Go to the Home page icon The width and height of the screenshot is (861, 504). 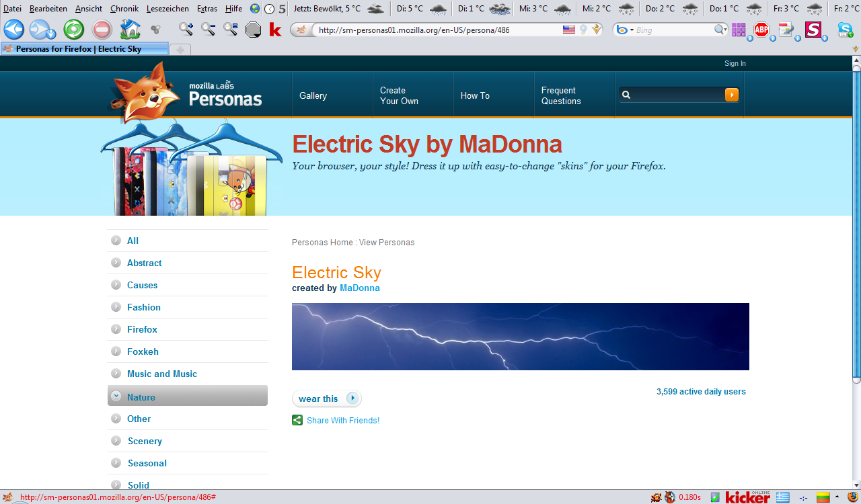point(130,30)
